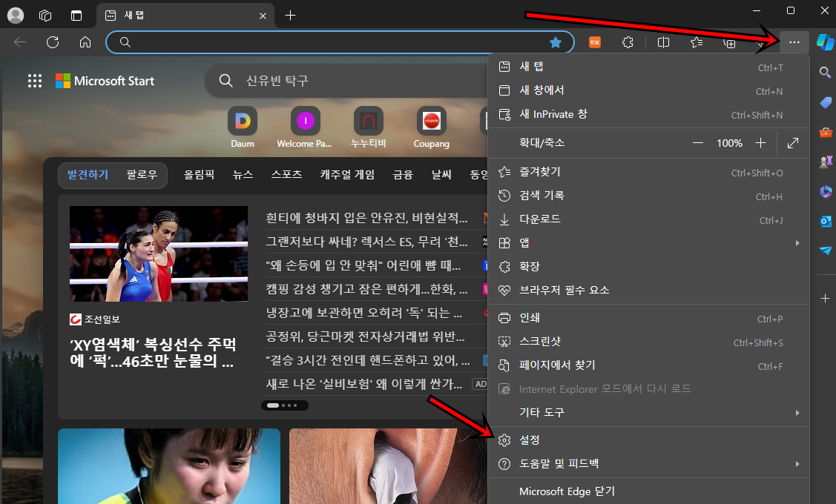Toggle the split screen toolbar icon
Screen dimensions: 836x504
tap(663, 42)
